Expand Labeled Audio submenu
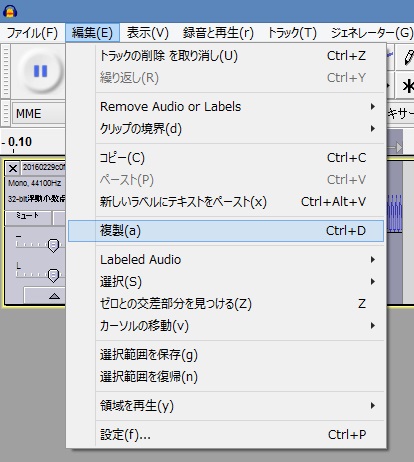Screen dimensions: 414x462 [226, 260]
